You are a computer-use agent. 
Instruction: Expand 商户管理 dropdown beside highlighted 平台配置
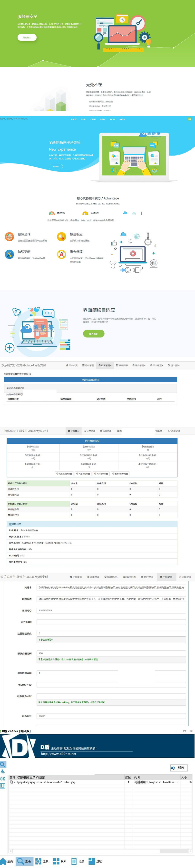(148, 576)
